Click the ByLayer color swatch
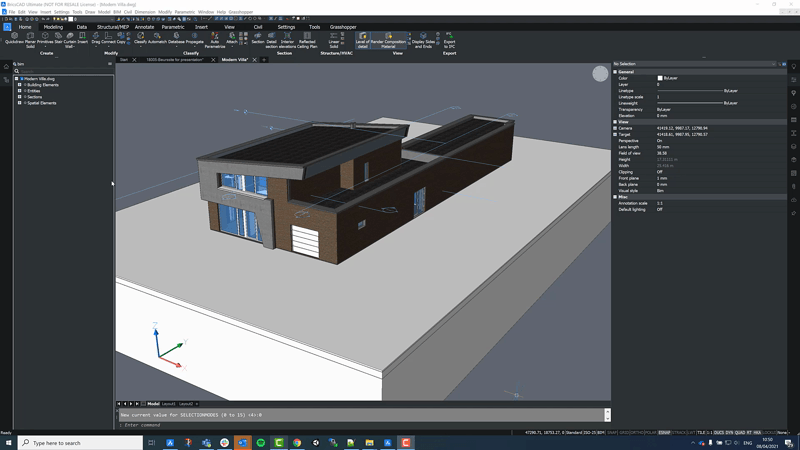 tap(660, 78)
